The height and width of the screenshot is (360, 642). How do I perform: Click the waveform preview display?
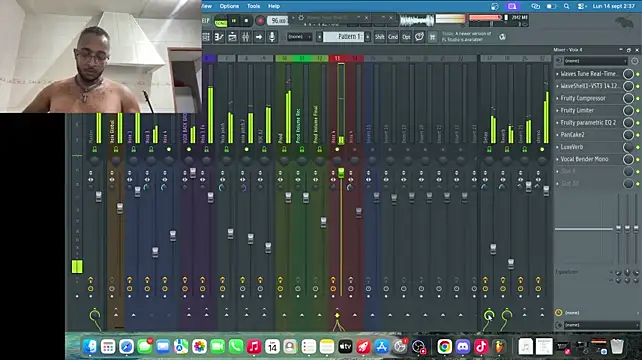(417, 20)
